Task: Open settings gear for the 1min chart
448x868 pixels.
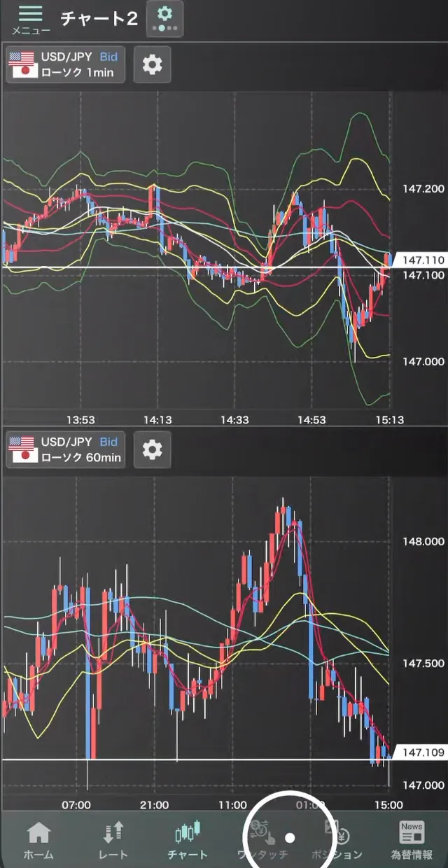Action: (x=152, y=65)
